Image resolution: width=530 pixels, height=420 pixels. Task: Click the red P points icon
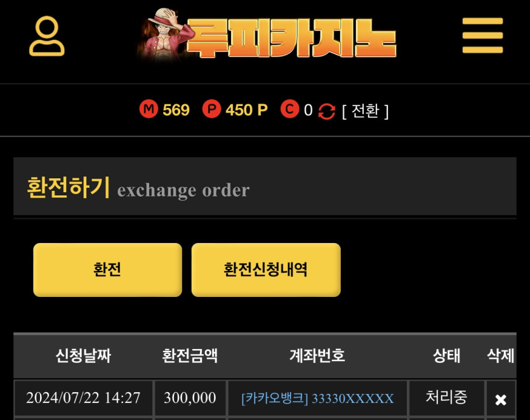pyautogui.click(x=211, y=109)
